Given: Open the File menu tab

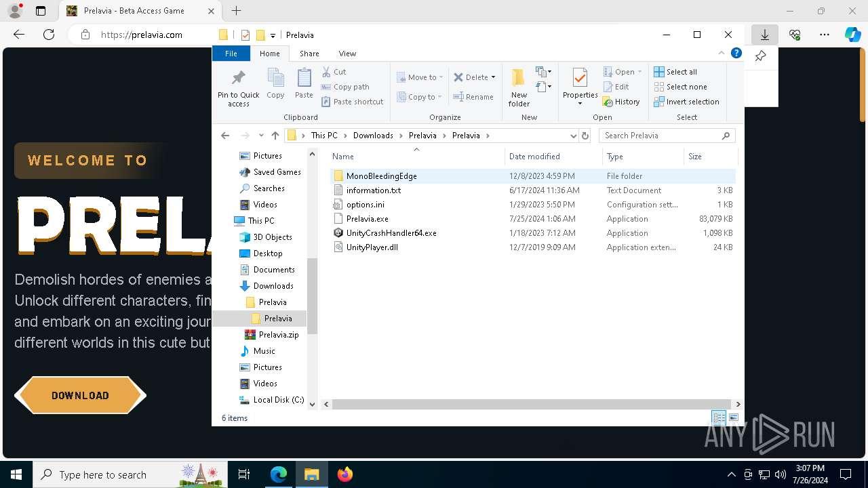Looking at the screenshot, I should click(x=231, y=54).
